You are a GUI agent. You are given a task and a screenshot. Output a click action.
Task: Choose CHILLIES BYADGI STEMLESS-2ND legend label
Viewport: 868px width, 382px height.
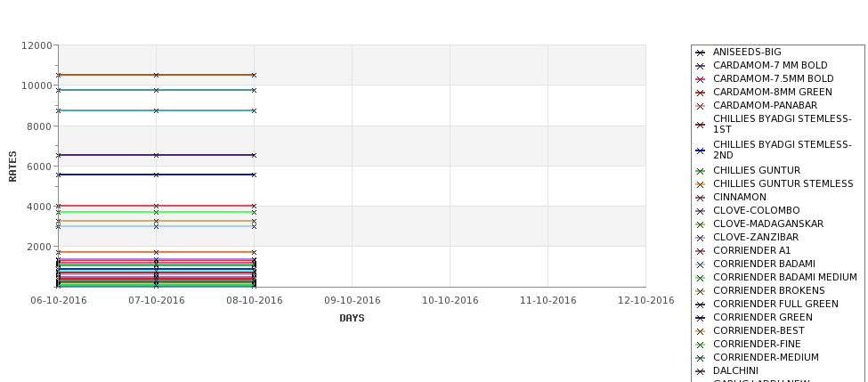pos(783,150)
